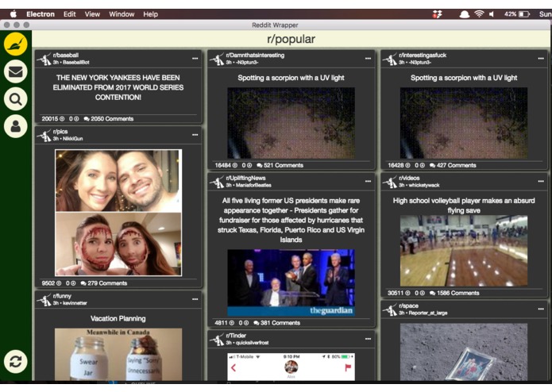Open scorpion title in r/Damnthatsinteresting post
The height and width of the screenshot is (392, 552).
coord(291,78)
